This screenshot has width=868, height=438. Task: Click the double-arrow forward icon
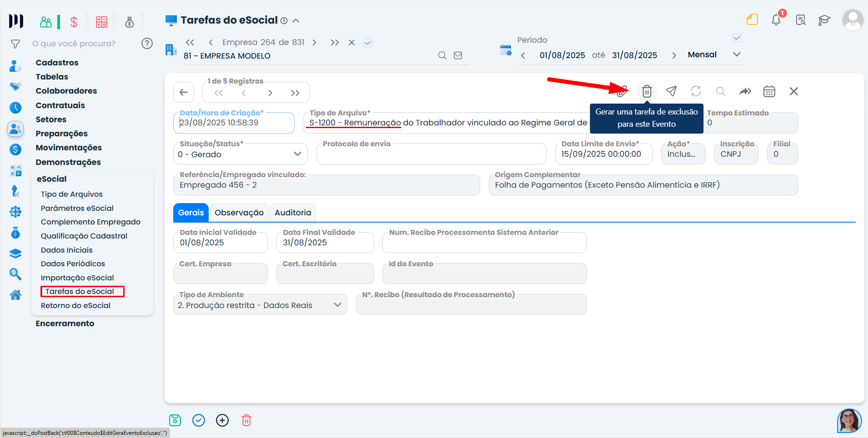[745, 91]
